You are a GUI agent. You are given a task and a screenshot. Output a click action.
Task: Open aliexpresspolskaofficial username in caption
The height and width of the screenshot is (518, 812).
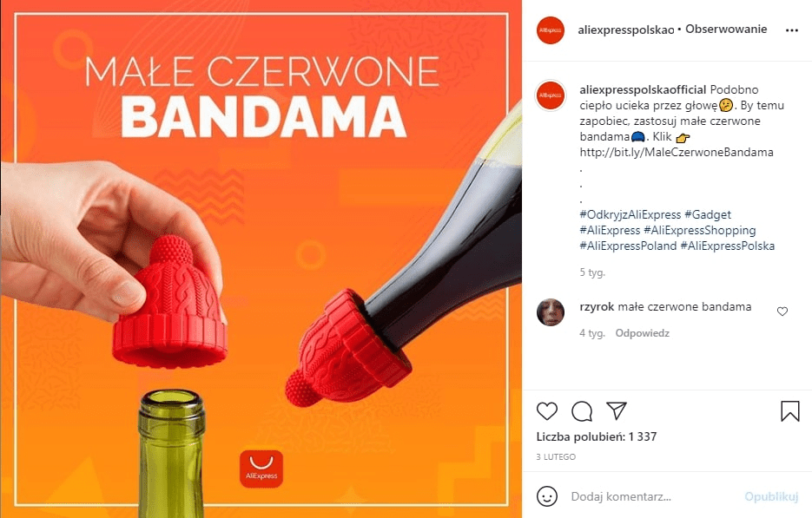(x=643, y=89)
